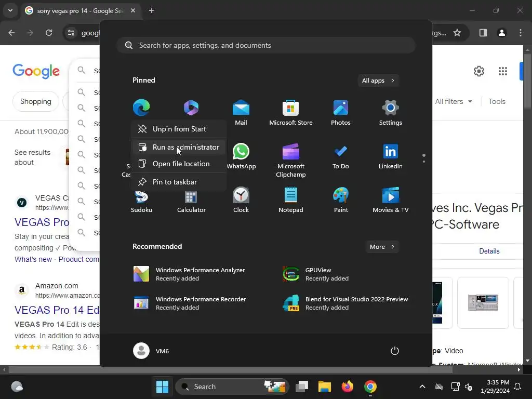Screen dimensions: 532x399
Task: Reload the Chrome page
Action: (49, 33)
